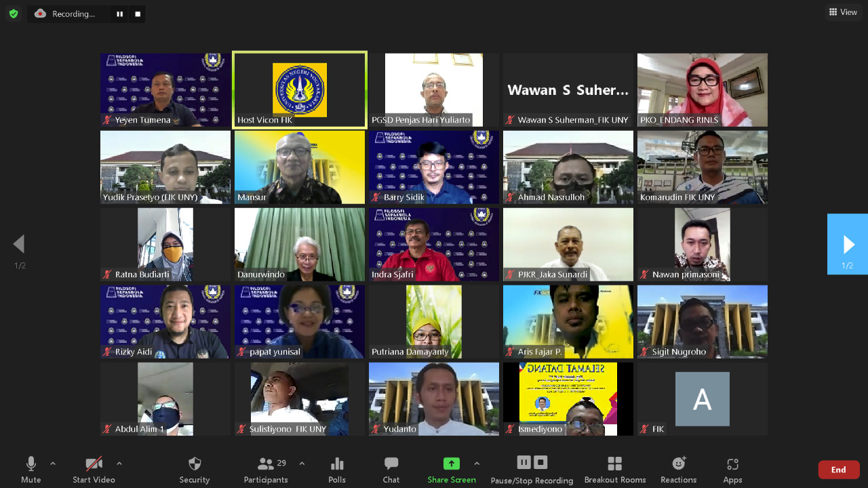The width and height of the screenshot is (868, 488).
Task: Open the Polls button
Action: tap(337, 470)
